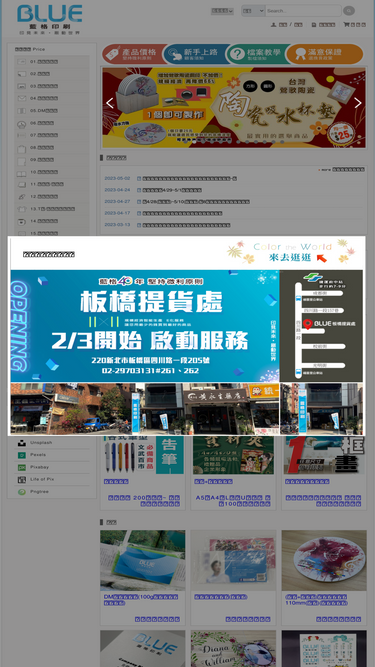Screen dimensions: 375x667
Task: Open the Unsplash sidebar icon
Action: [x=21, y=443]
